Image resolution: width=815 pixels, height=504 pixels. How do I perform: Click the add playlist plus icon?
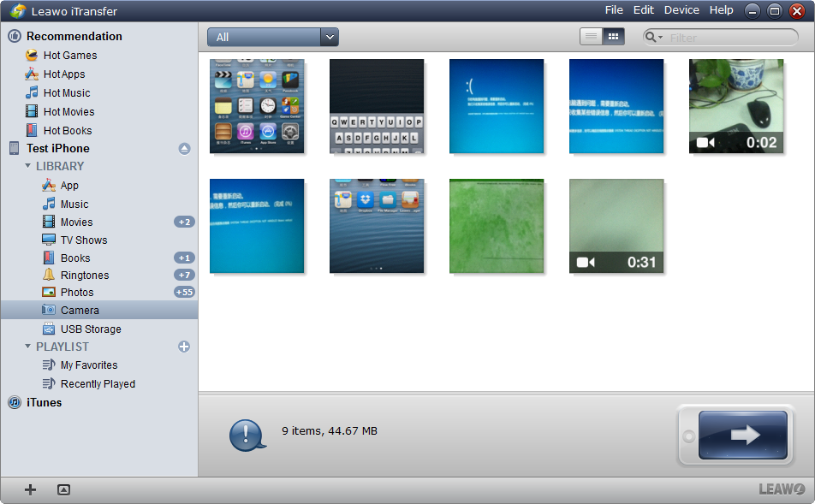click(x=184, y=347)
